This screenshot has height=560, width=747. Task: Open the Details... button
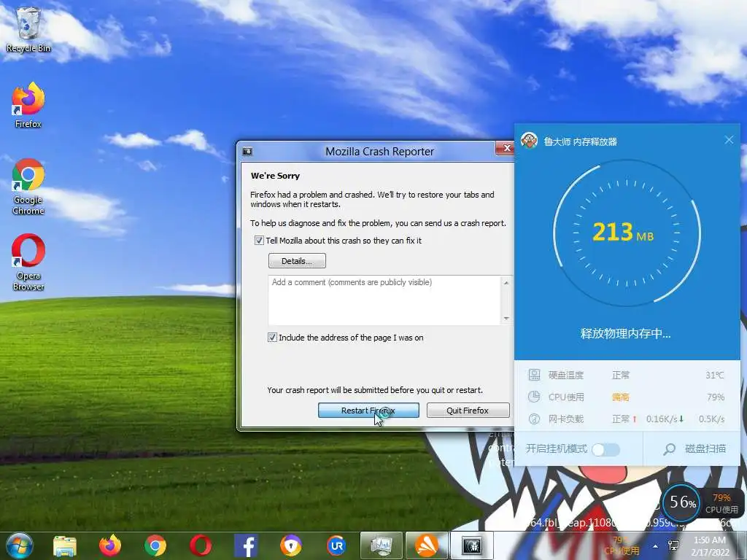tap(297, 261)
